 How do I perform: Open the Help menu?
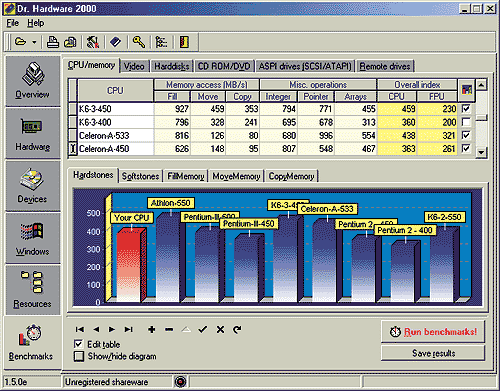(x=35, y=23)
